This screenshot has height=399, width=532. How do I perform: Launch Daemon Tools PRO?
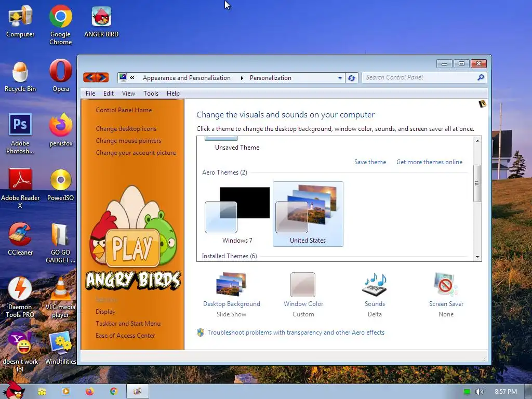click(x=20, y=297)
